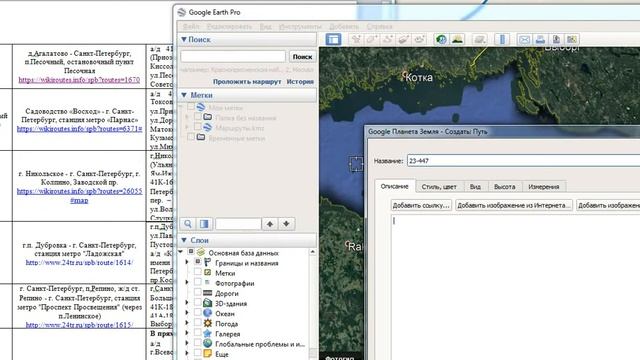This screenshot has height=360, width=640.
Task: Click the search input field in Поиск panel
Action: (233, 56)
